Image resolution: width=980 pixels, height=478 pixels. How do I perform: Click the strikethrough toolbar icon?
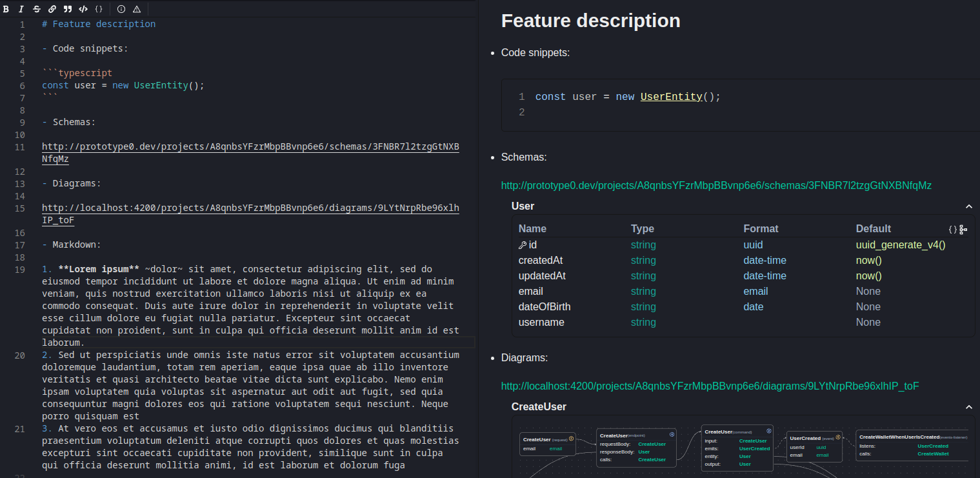[36, 9]
